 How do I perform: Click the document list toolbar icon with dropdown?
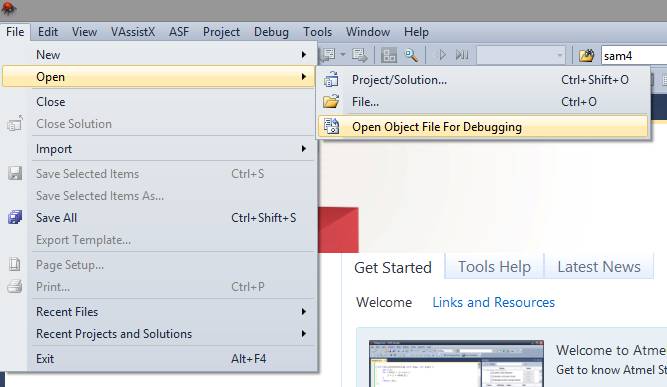(328, 55)
